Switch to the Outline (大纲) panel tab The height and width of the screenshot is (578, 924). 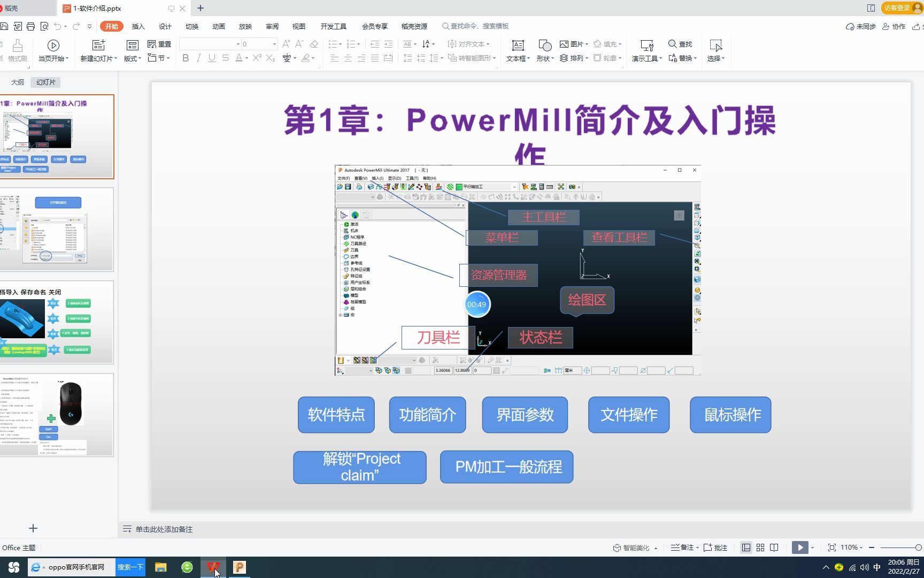point(18,82)
